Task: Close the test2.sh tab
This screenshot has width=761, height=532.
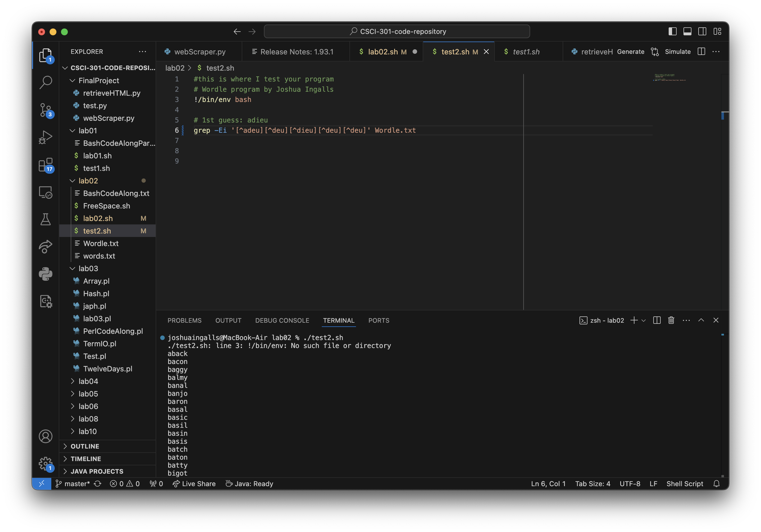Action: 486,52
